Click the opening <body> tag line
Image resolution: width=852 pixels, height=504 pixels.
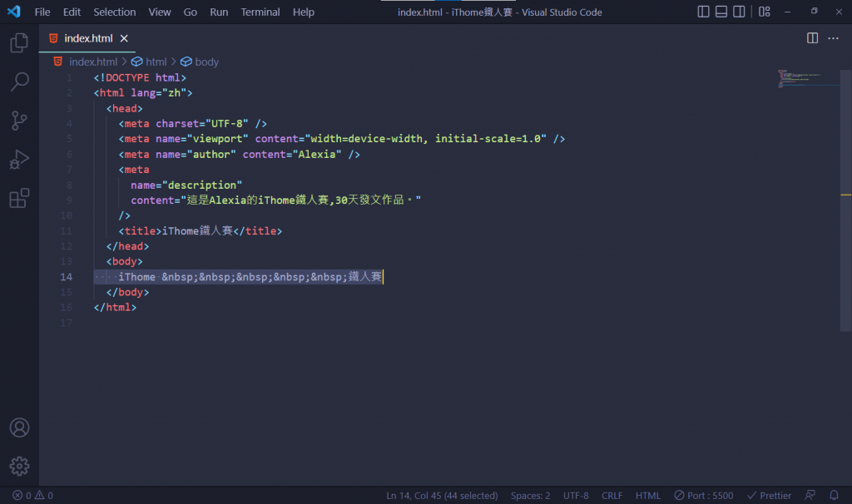pos(125,262)
